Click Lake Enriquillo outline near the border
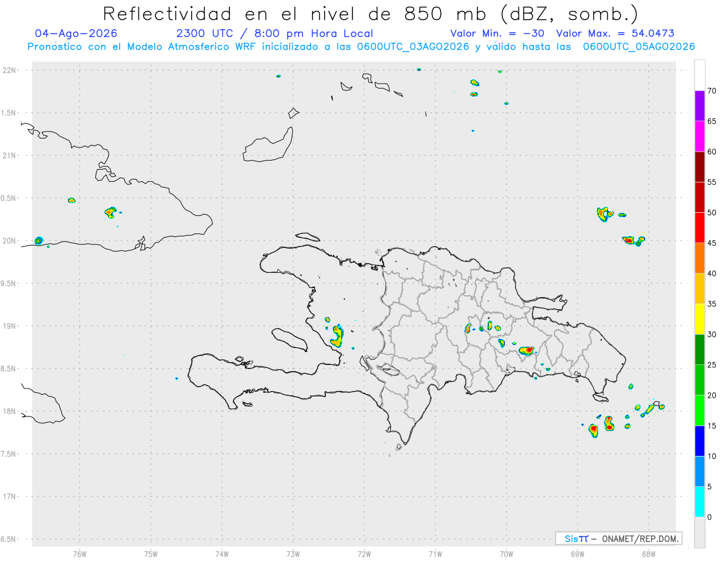 388,369
